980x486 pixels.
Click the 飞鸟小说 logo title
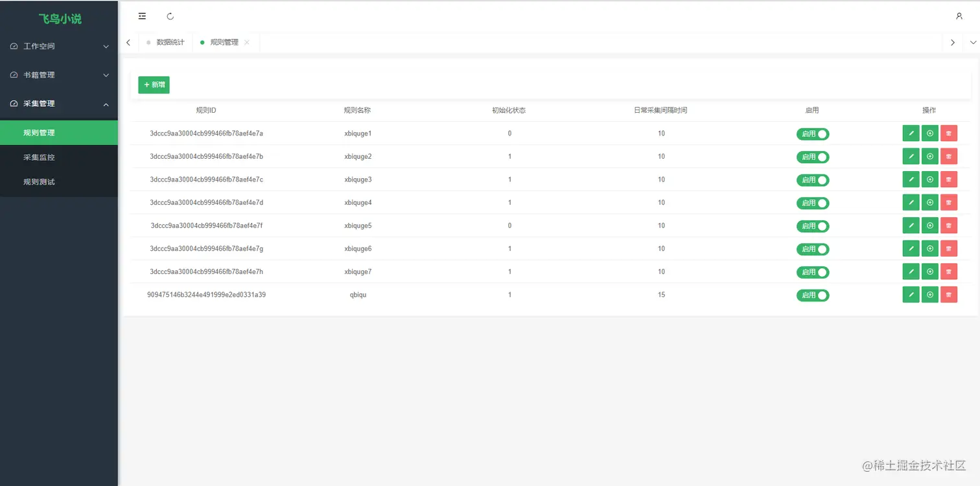pos(60,19)
